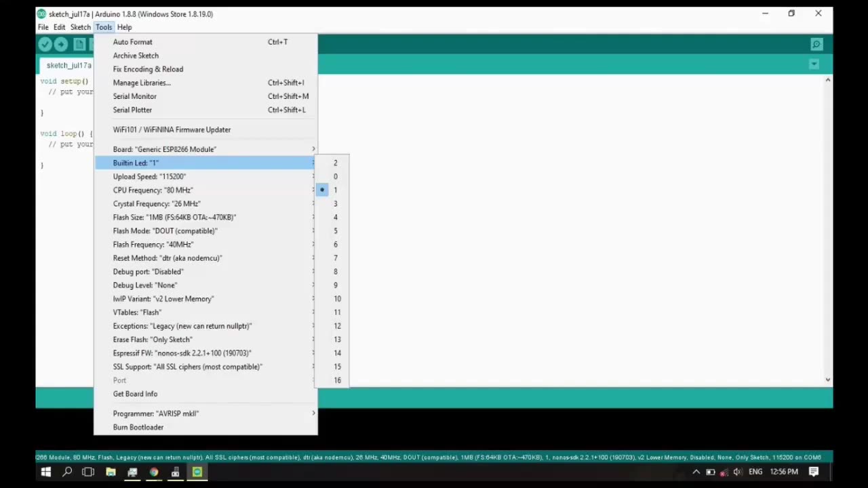
Task: Open Serial Plotter from Tools menu
Action: pyautogui.click(x=205, y=110)
